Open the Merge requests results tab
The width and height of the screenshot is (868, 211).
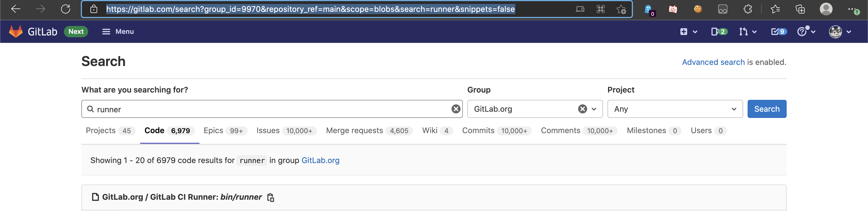tap(369, 131)
